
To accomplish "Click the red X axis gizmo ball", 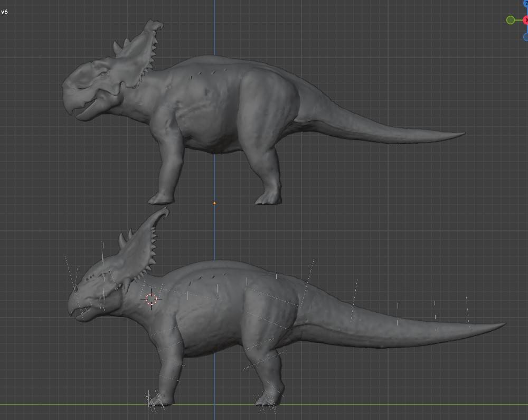I will pos(525,20).
